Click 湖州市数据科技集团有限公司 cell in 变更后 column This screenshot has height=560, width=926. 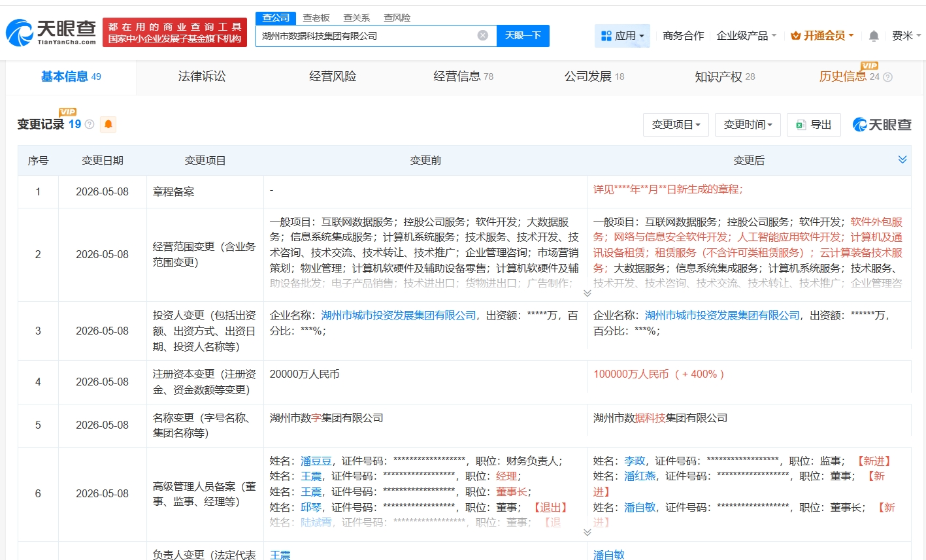pyautogui.click(x=660, y=418)
